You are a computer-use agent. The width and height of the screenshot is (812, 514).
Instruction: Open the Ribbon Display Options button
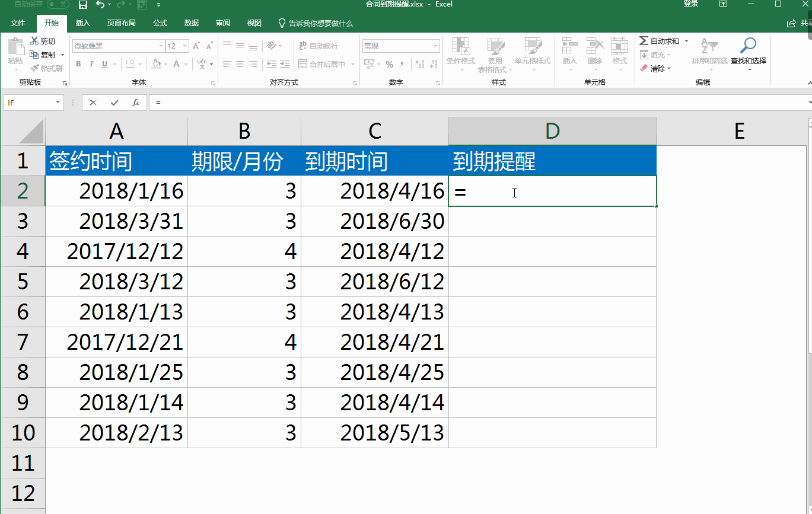pyautogui.click(x=723, y=4)
